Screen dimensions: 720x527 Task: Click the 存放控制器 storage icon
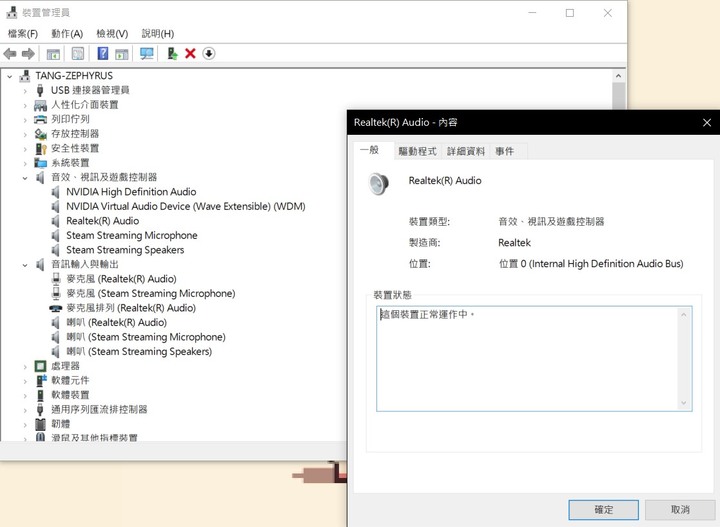[40, 134]
